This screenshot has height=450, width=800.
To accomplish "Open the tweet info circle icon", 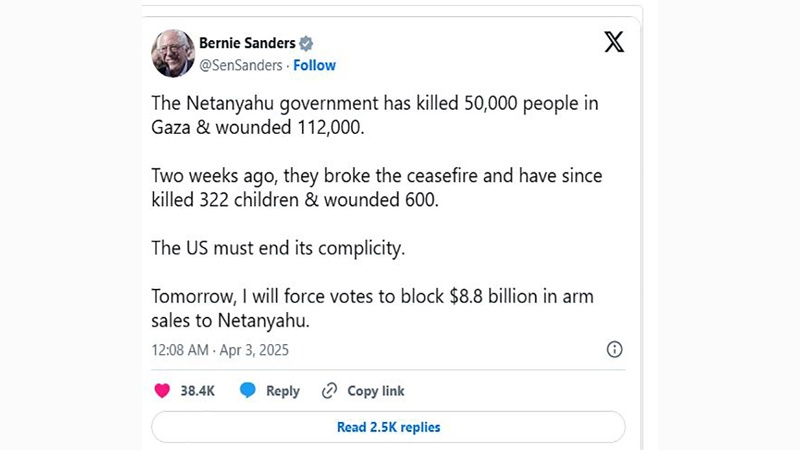I will 615,349.
